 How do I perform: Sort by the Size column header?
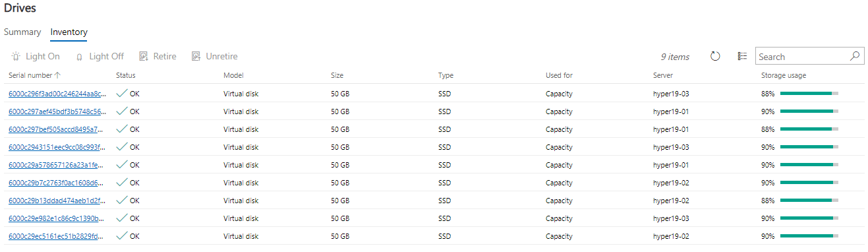tap(337, 75)
